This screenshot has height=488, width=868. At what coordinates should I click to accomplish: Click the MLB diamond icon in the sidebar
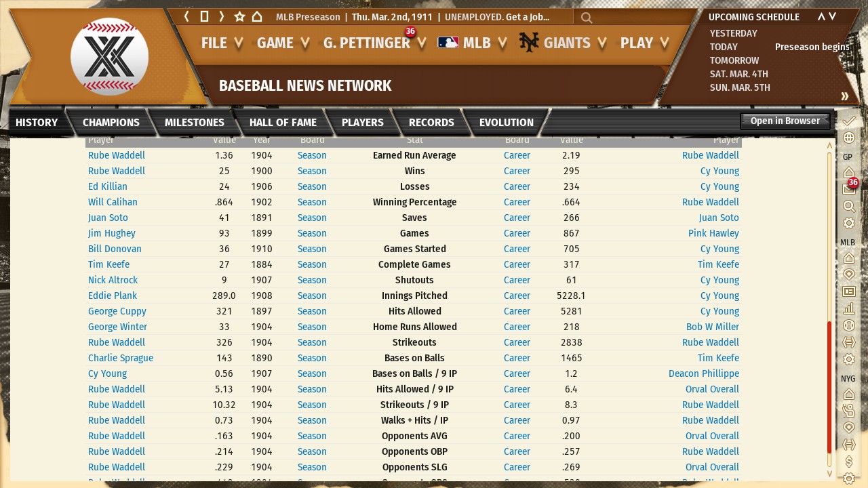coord(848,274)
